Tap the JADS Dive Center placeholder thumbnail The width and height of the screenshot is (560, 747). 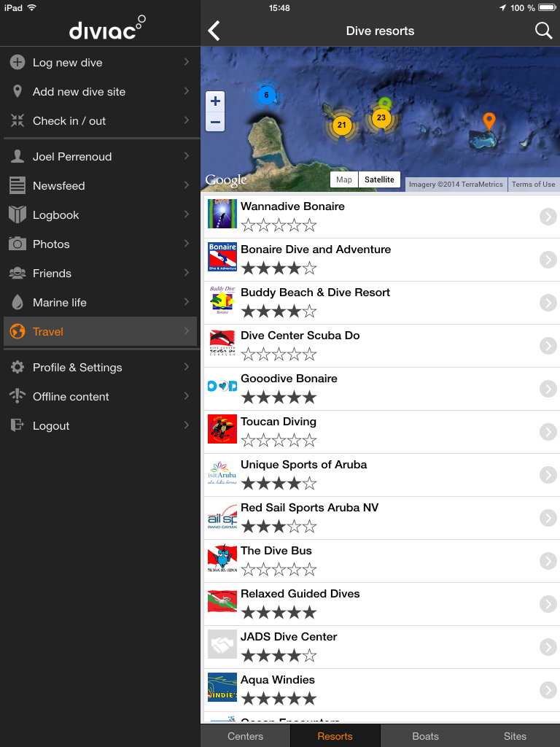point(222,644)
